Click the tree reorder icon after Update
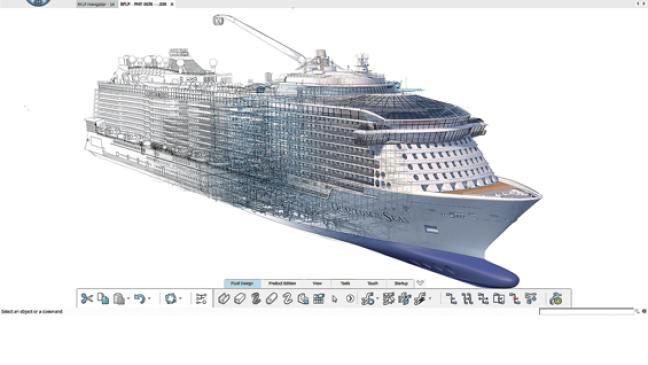The width and height of the screenshot is (648, 365). click(201, 298)
